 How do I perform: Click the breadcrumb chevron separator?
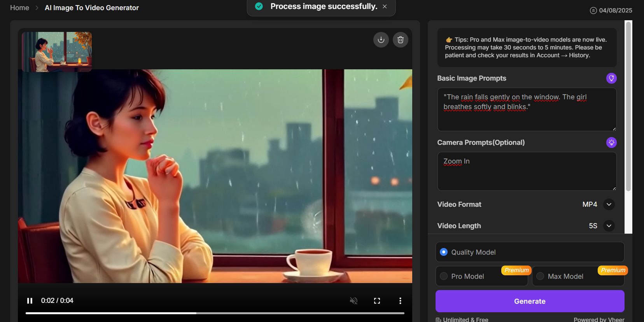pos(37,8)
